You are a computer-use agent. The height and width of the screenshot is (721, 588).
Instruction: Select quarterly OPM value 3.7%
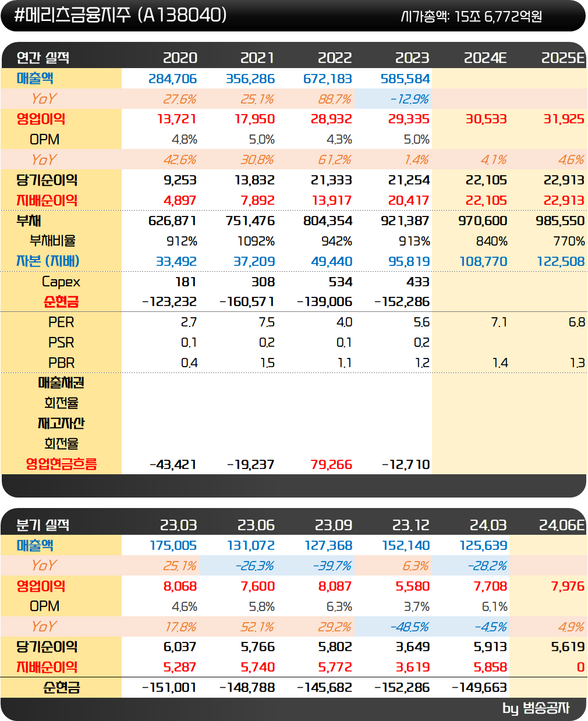pyautogui.click(x=417, y=606)
